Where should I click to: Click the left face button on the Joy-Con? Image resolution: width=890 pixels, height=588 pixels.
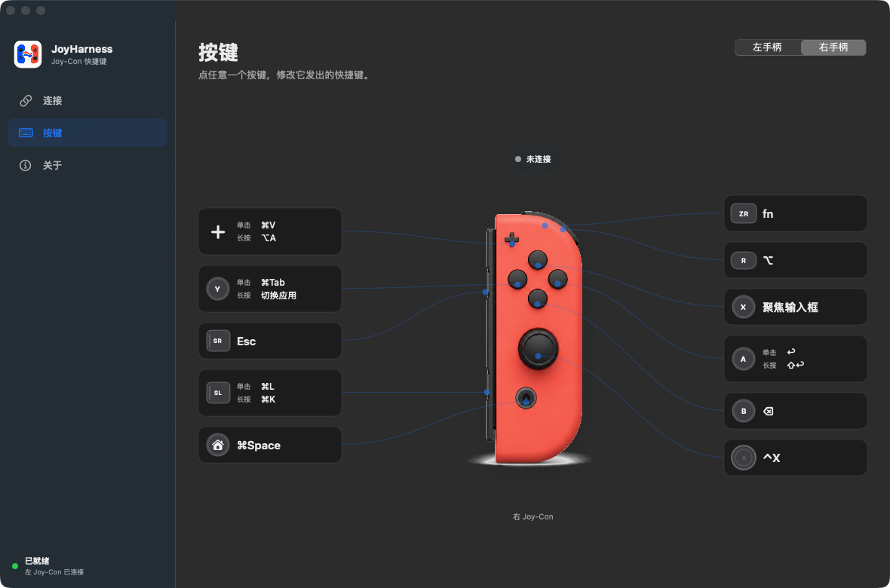(x=517, y=279)
